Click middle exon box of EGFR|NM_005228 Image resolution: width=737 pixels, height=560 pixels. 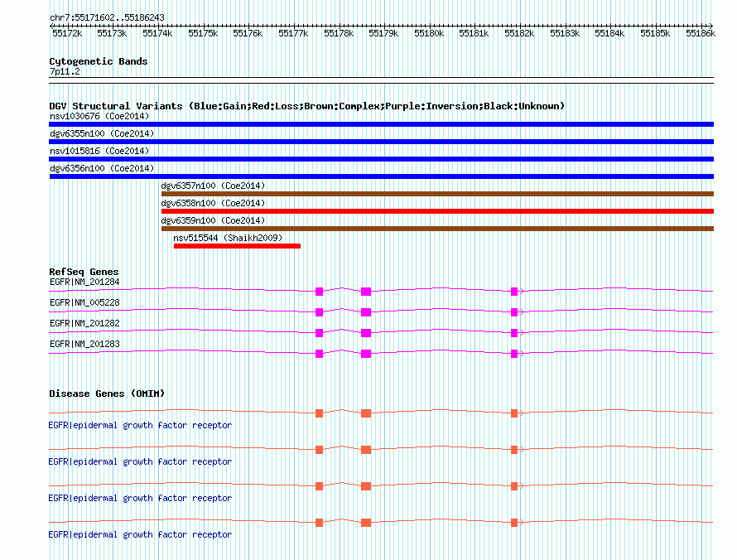click(x=366, y=312)
